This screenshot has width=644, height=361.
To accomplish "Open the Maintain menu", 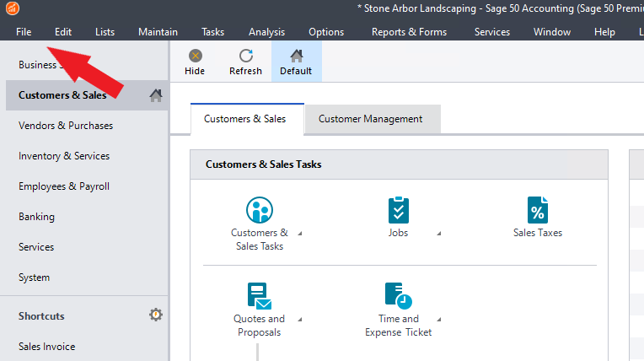I will click(158, 32).
